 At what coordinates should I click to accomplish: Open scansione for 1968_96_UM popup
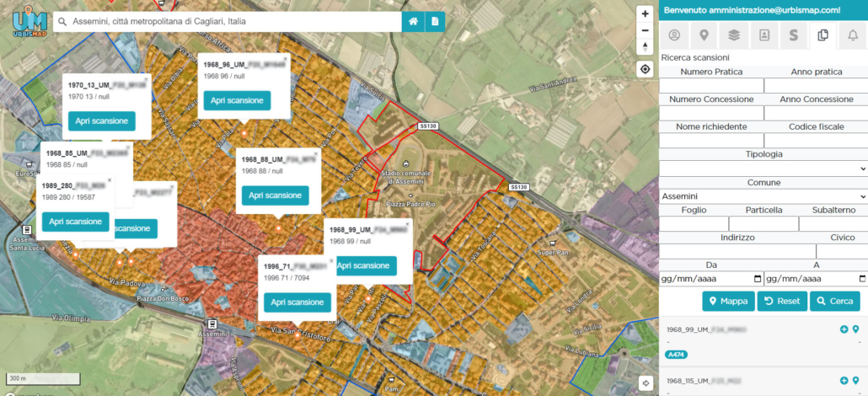pos(236,100)
